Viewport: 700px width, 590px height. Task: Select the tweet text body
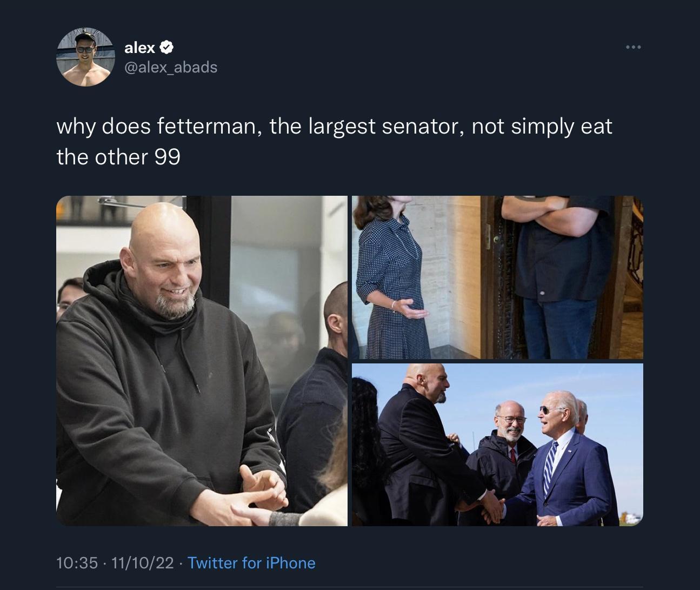point(332,141)
